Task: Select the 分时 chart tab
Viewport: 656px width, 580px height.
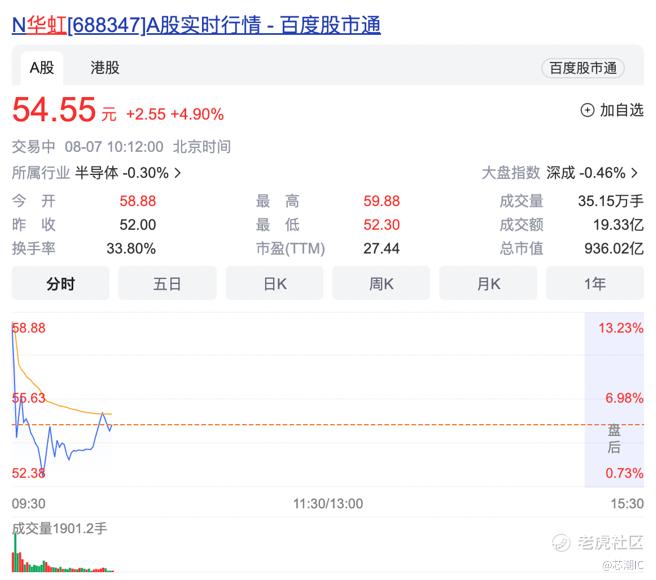Action: click(60, 284)
